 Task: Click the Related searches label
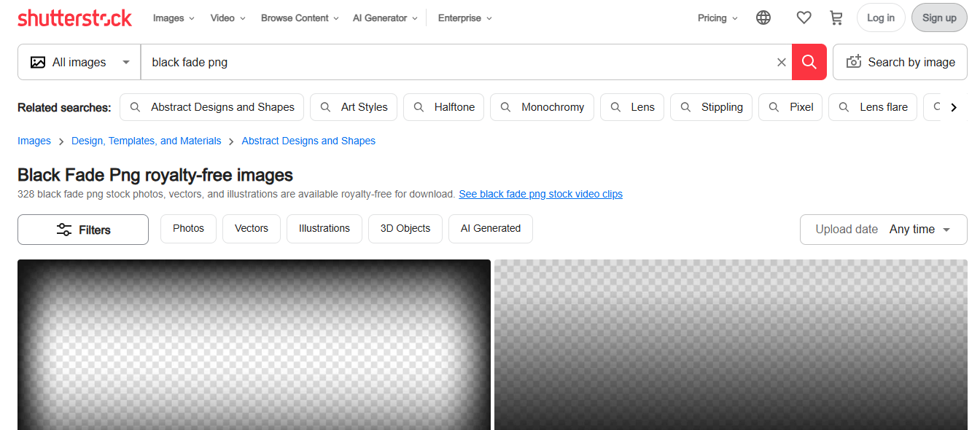pyautogui.click(x=64, y=107)
